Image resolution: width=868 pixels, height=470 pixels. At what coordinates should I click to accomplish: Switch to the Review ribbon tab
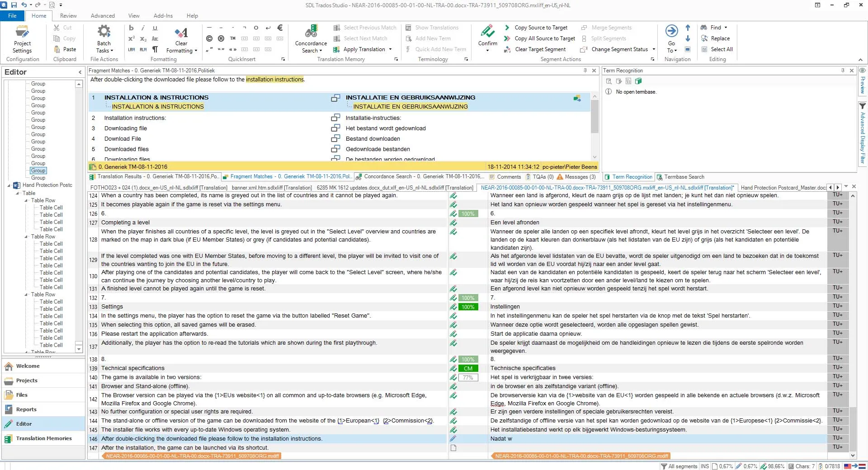click(68, 16)
